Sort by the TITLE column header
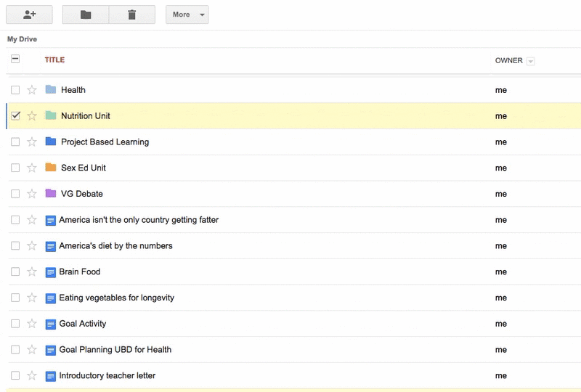This screenshot has height=392, width=581. point(55,60)
